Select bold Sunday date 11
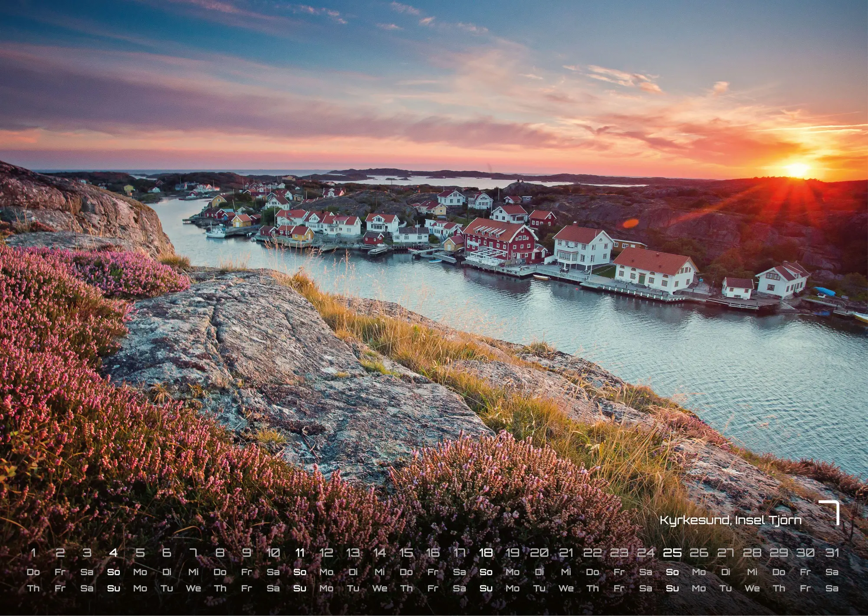The image size is (868, 616). point(300,553)
